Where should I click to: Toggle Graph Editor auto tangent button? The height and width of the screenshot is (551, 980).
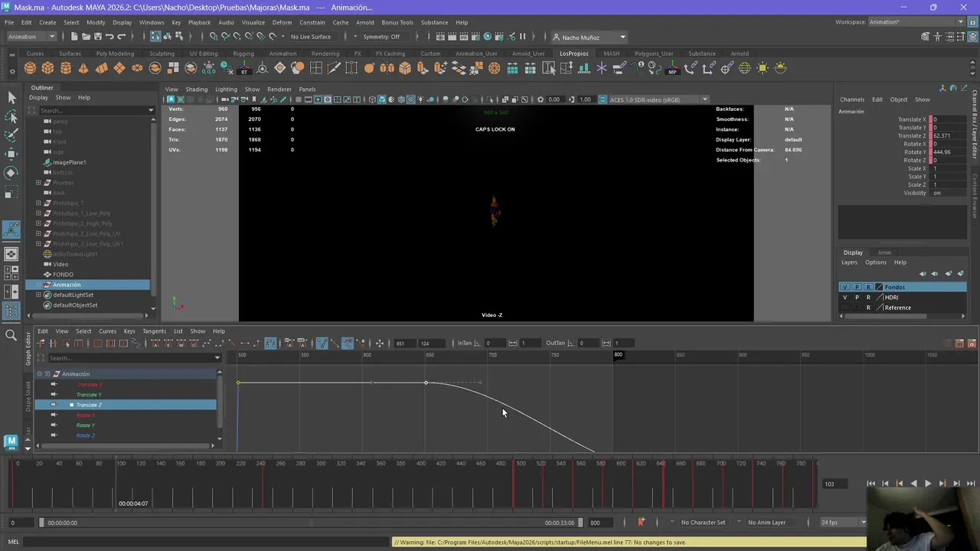tap(156, 343)
